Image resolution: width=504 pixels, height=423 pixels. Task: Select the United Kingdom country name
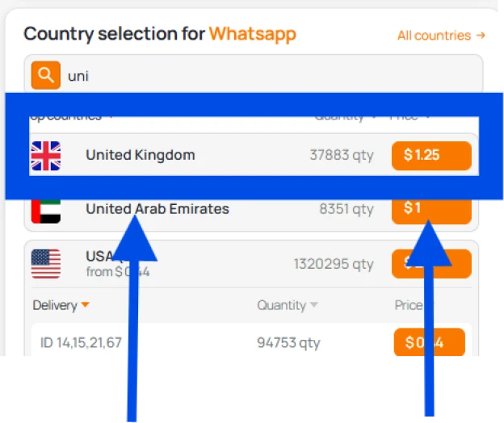140,155
